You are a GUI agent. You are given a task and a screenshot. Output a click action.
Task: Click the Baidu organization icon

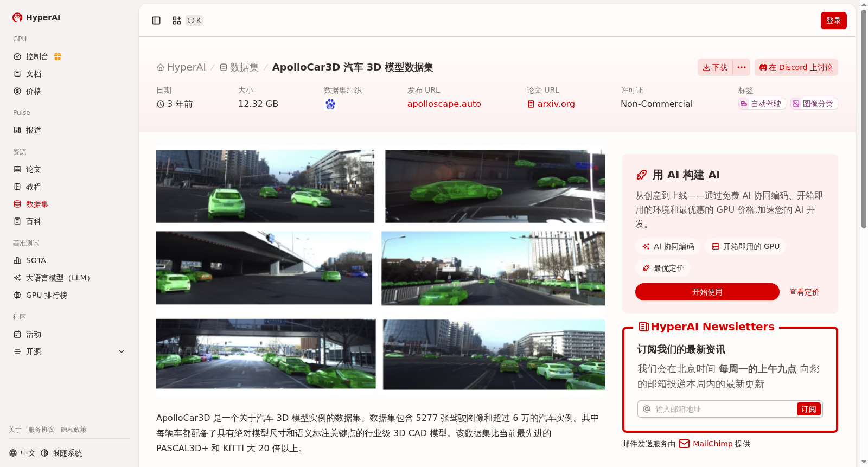point(330,104)
